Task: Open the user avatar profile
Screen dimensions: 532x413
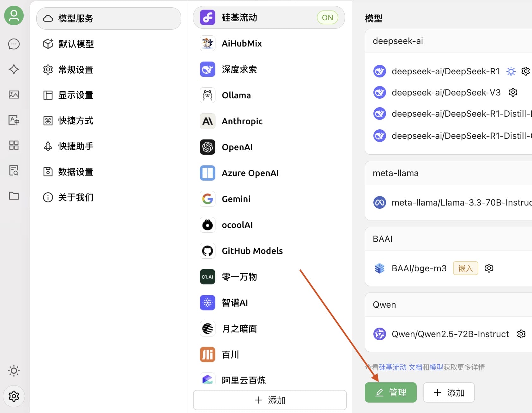Action: pos(14,15)
